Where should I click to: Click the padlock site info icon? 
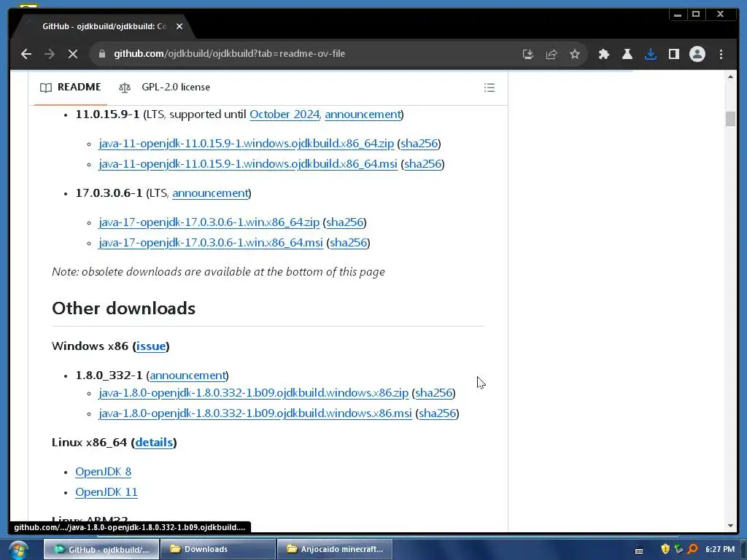(x=101, y=54)
